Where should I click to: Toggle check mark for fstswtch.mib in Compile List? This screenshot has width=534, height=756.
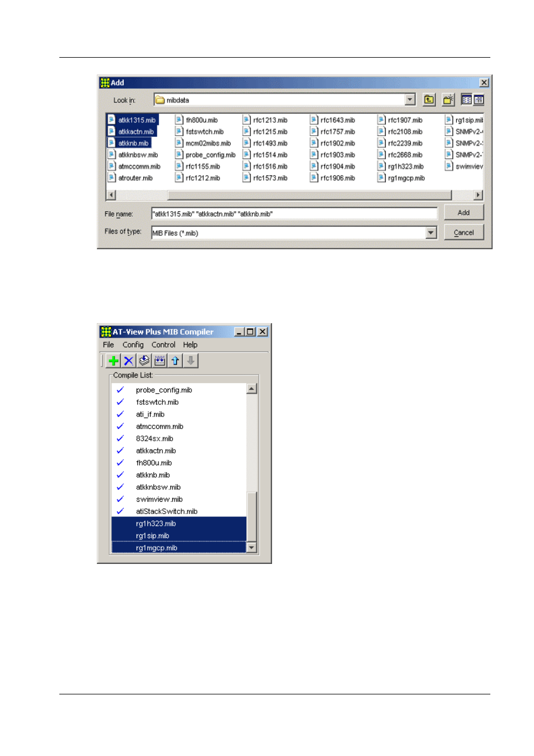(x=120, y=402)
